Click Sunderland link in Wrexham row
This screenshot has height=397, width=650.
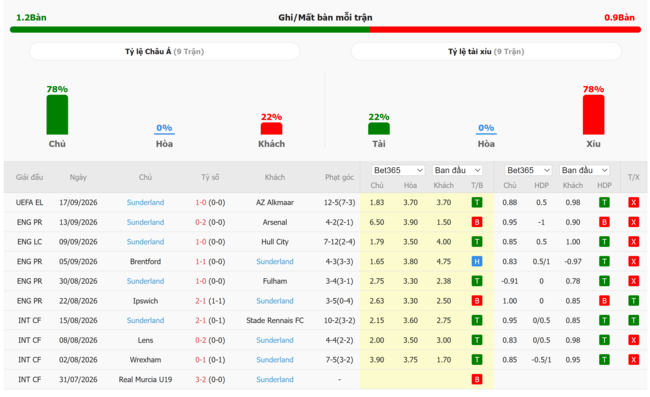click(275, 360)
